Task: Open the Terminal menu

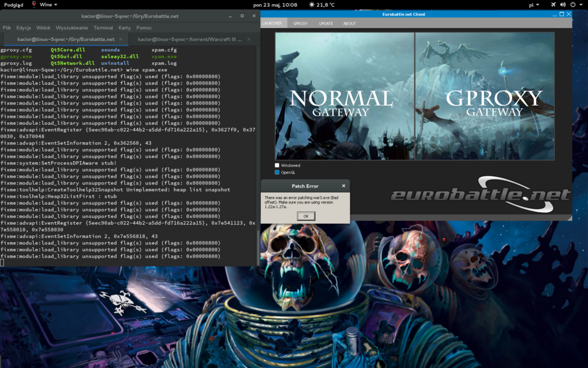Action: (x=103, y=28)
